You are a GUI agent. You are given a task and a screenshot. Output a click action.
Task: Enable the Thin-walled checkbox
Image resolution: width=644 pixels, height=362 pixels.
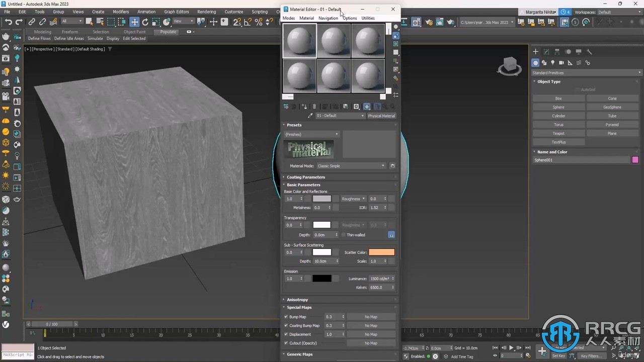(x=344, y=235)
